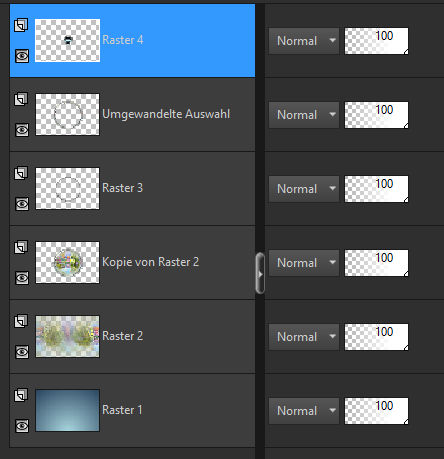The height and width of the screenshot is (459, 444).
Task: Click the opacity slider of Raster 4
Action: 376,41
